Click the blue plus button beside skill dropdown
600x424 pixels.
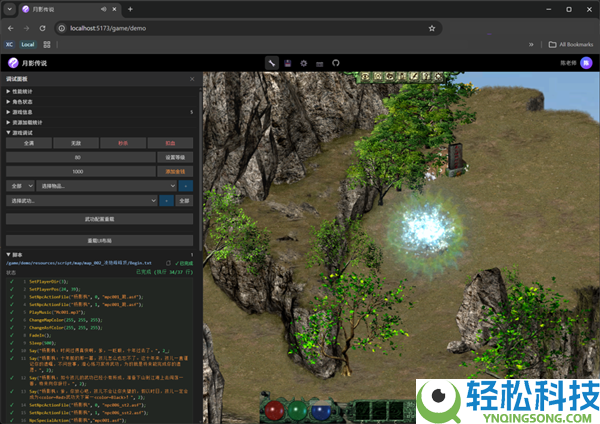[166, 201]
